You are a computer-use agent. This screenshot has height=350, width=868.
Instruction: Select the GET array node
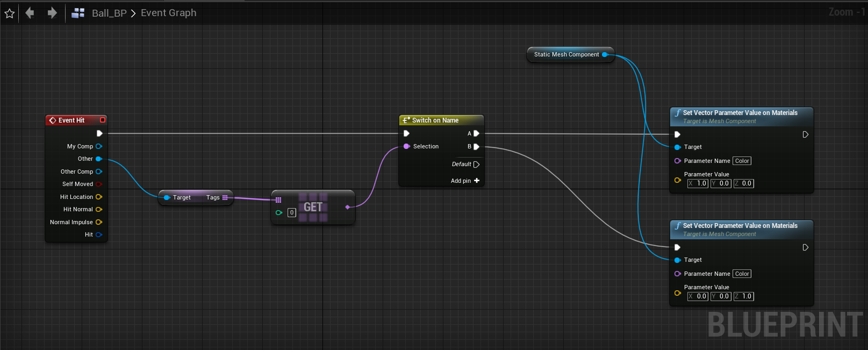click(313, 208)
